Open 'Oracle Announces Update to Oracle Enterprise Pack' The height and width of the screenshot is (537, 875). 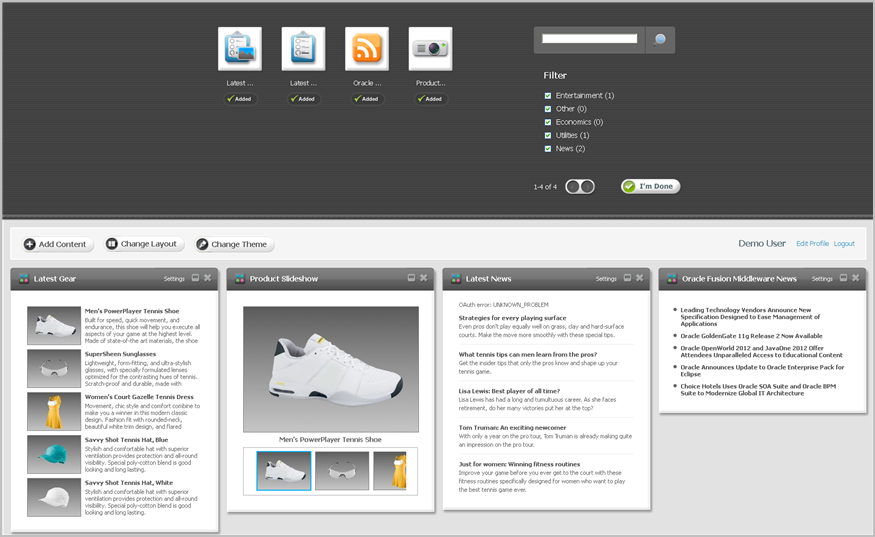point(762,371)
